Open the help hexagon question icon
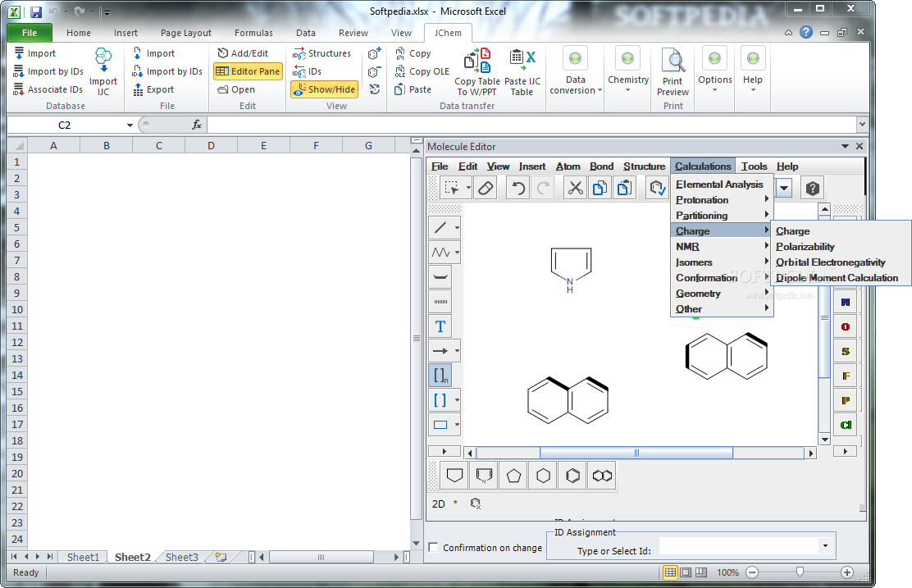Screen dimensions: 912x588 [812, 188]
